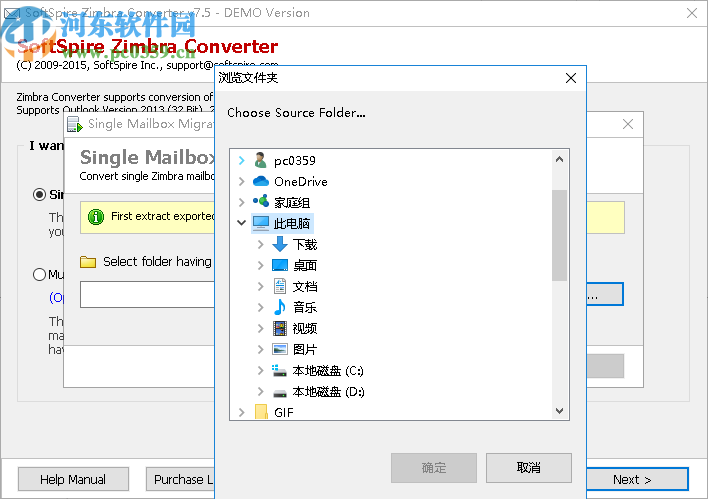
Task: Click the 文档 documents icon
Action: 280,286
